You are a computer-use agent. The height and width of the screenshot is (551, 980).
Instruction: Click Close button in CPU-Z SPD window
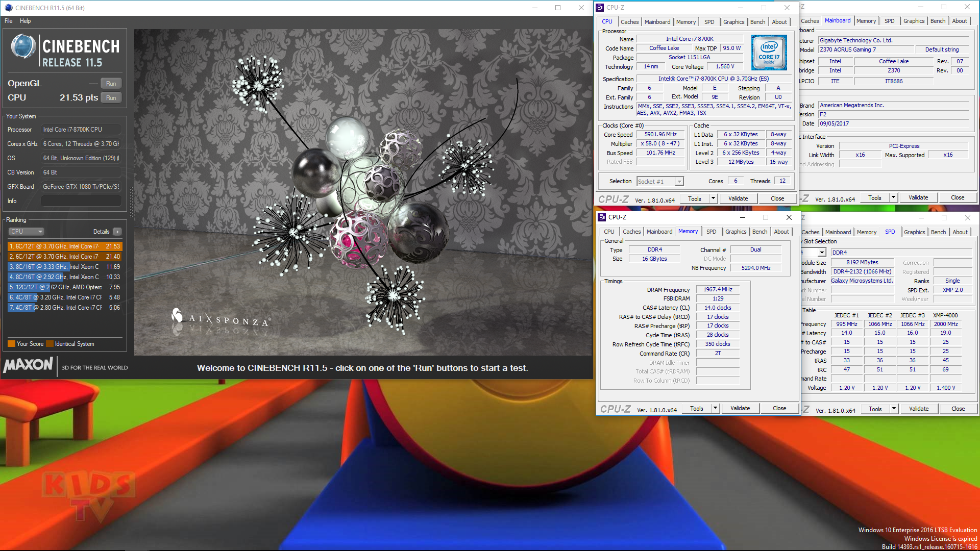coord(958,409)
